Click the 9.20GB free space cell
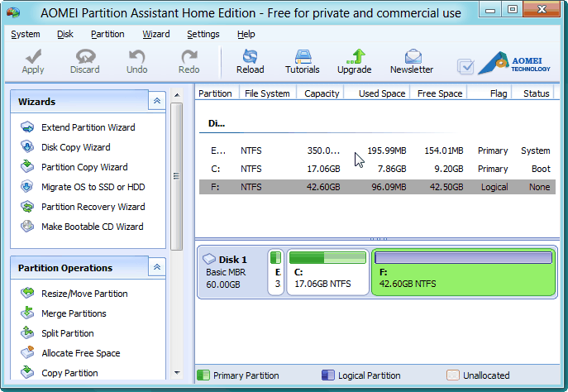The width and height of the screenshot is (568, 392). (x=448, y=169)
